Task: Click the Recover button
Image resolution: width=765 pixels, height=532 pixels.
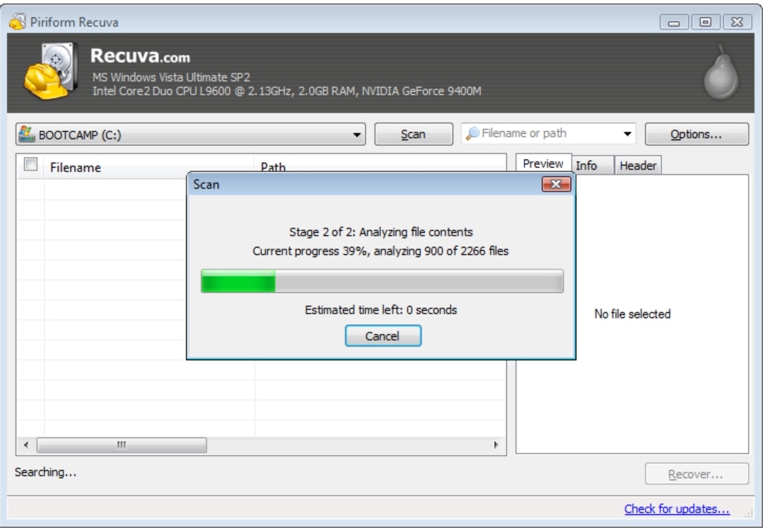Action: (696, 474)
